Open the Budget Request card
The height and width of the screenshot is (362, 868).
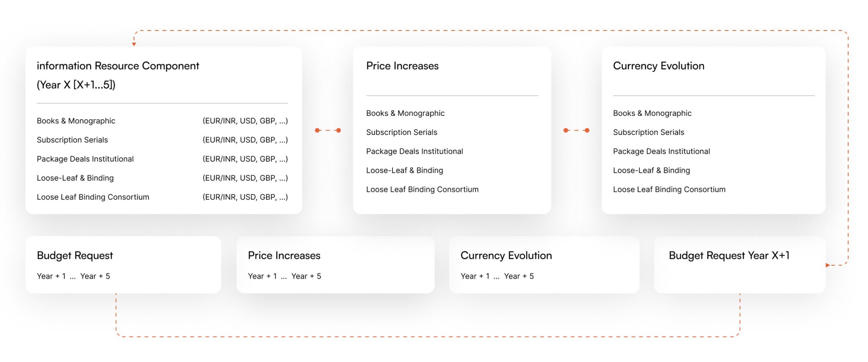(x=123, y=265)
